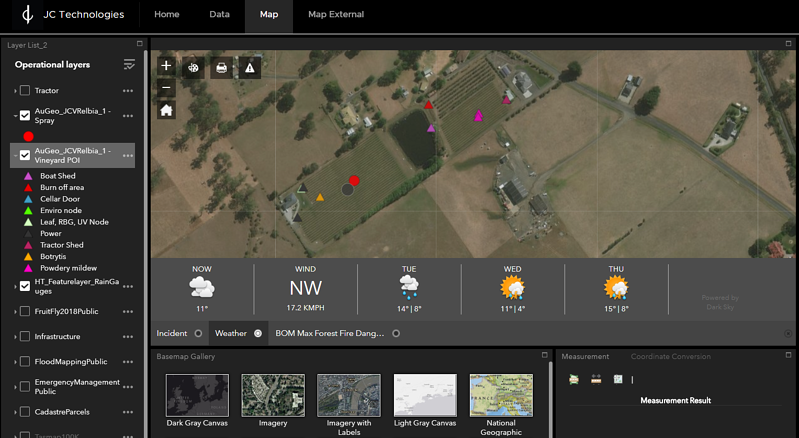Click the warning triangle map tool

pyautogui.click(x=248, y=67)
